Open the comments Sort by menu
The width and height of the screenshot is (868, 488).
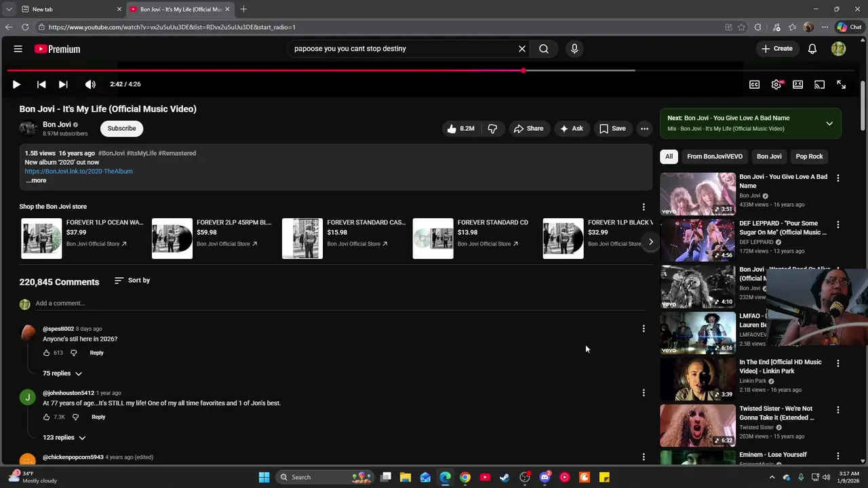click(x=132, y=281)
